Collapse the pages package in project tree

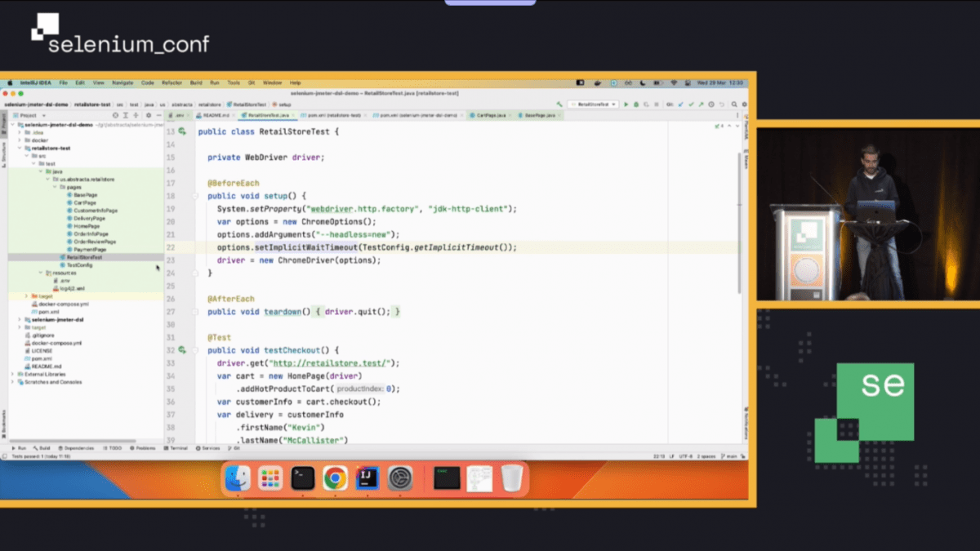click(55, 187)
